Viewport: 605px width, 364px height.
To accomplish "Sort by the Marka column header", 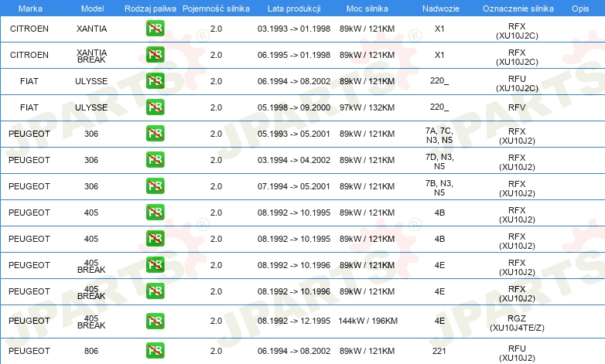I will pos(30,9).
